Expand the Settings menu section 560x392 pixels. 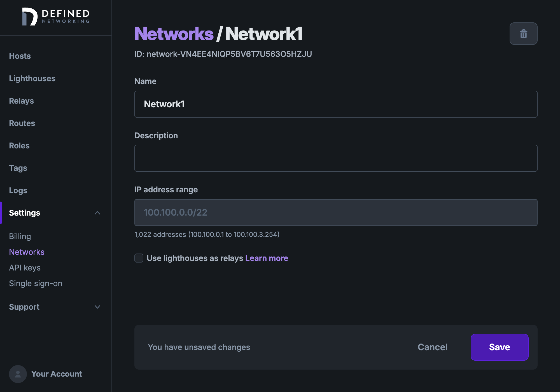click(97, 213)
